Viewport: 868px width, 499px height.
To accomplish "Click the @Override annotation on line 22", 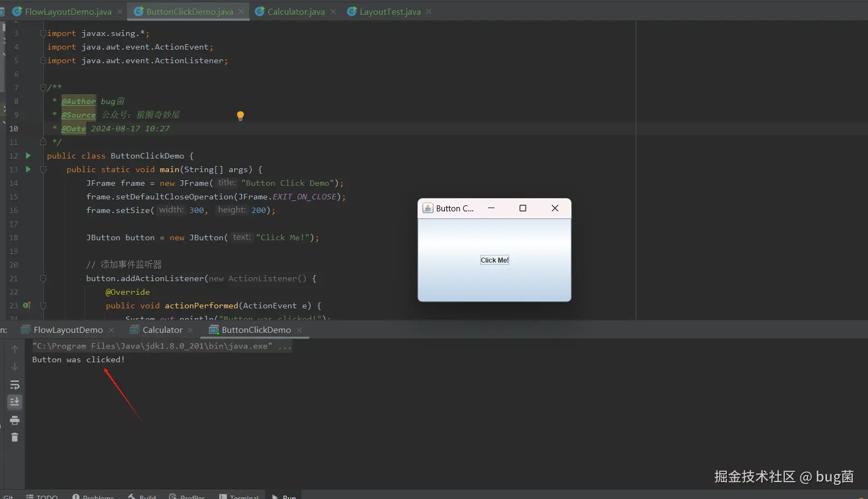I will pyautogui.click(x=128, y=292).
